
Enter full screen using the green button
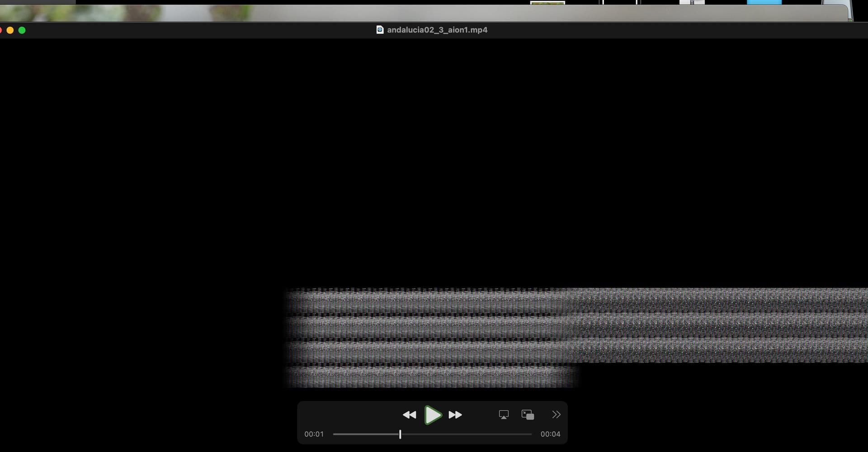click(22, 30)
